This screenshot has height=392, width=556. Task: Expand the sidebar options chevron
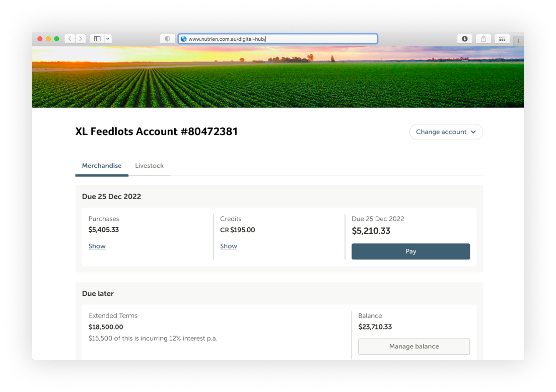(x=108, y=39)
